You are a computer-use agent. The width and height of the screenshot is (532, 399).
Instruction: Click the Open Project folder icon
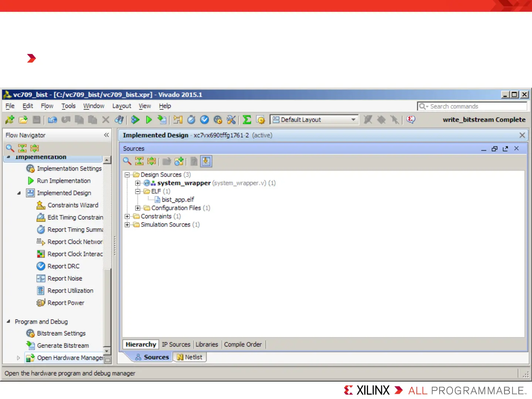23,120
